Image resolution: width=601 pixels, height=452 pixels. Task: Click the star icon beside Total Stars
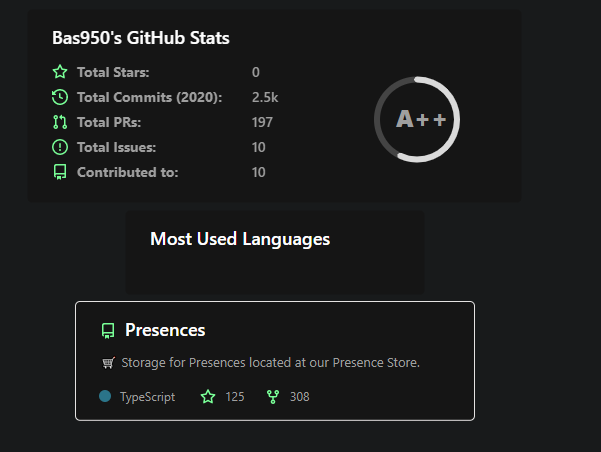[x=60, y=72]
